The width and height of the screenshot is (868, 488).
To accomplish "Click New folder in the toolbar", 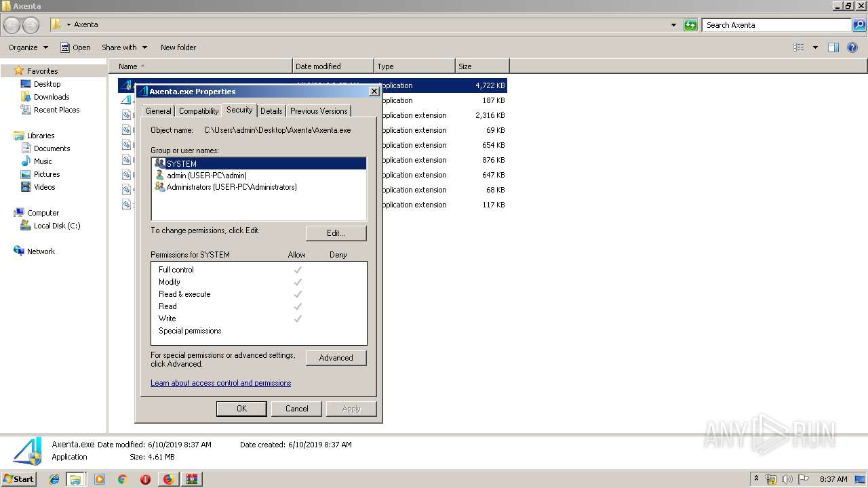I will (x=178, y=47).
